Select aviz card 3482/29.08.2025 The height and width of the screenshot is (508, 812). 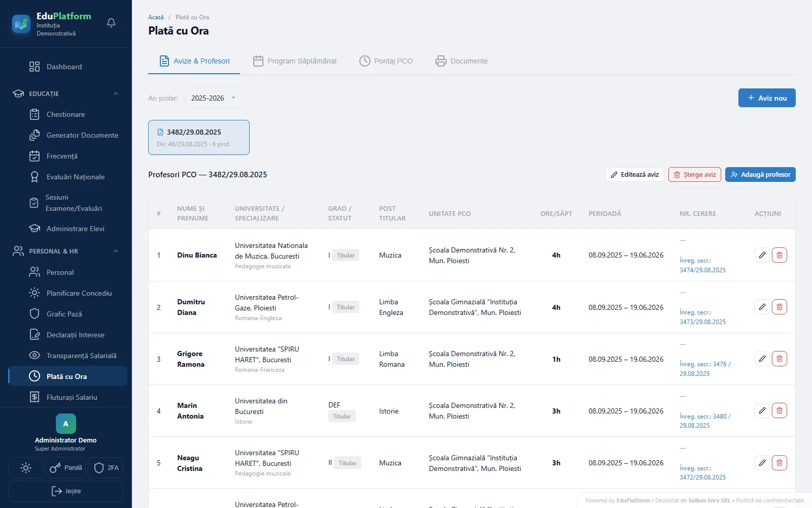[199, 137]
